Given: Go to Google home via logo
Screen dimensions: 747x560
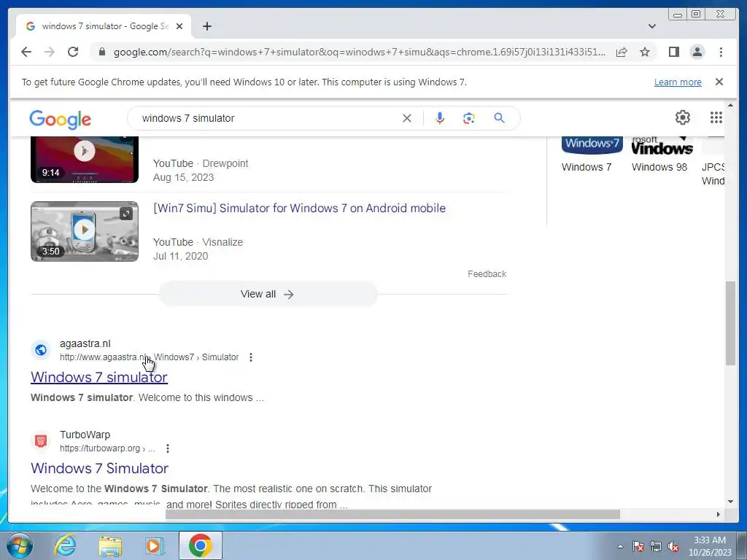Looking at the screenshot, I should 60,119.
